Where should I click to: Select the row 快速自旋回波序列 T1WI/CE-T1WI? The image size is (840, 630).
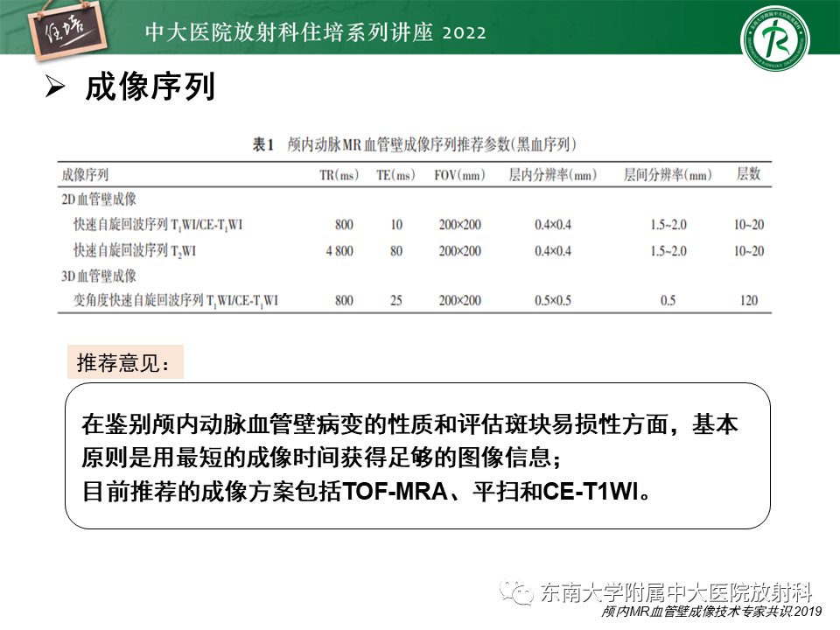(415, 225)
